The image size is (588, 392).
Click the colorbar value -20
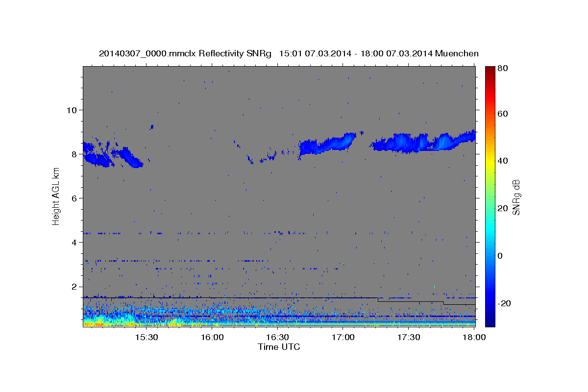pos(505,303)
